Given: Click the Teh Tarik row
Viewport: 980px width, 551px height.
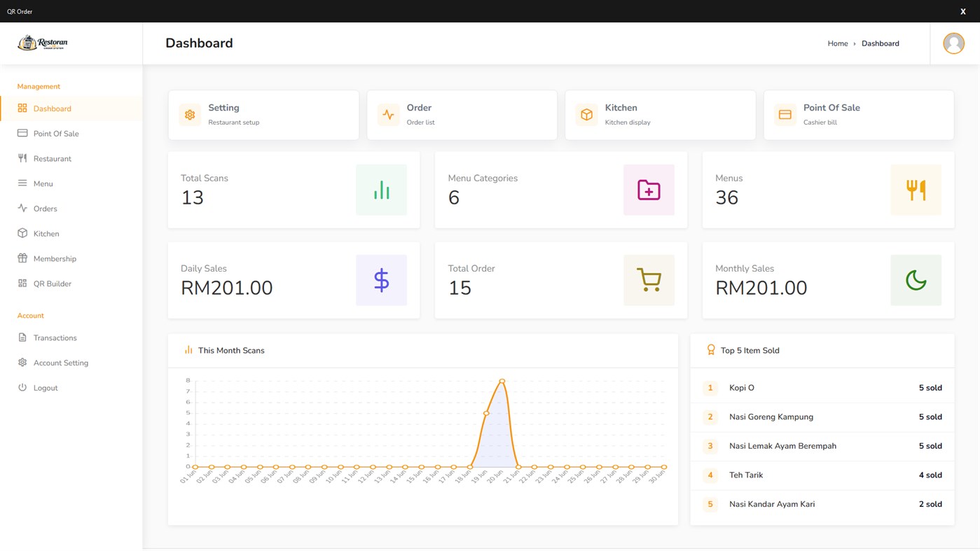Looking at the screenshot, I should [822, 475].
